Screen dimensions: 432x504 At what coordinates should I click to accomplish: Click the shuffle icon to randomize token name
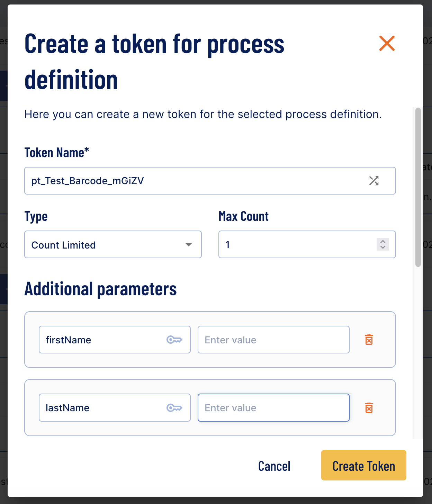[374, 181]
